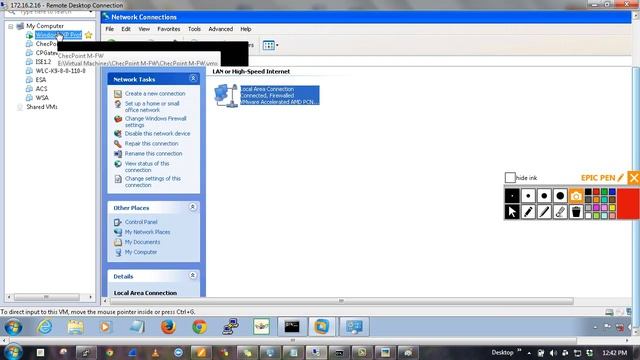This screenshot has height=360, width=640.
Task: Clear all ink with the trash icon
Action: tap(576, 212)
